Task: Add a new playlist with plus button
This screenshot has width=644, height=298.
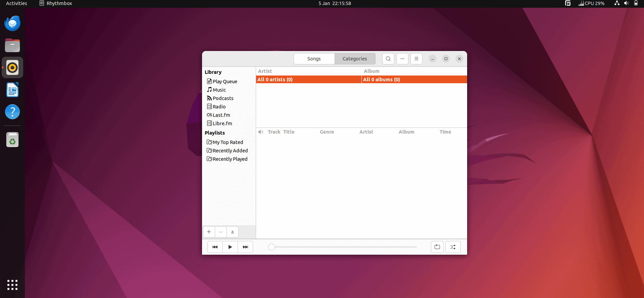Action: [x=209, y=232]
